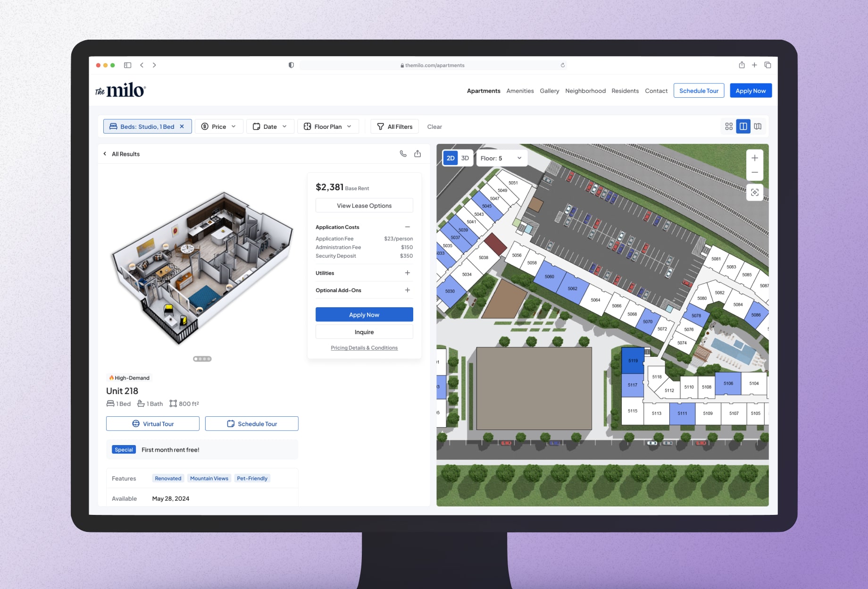Image resolution: width=868 pixels, height=589 pixels.
Task: Click the address bar URL field
Action: click(x=433, y=65)
